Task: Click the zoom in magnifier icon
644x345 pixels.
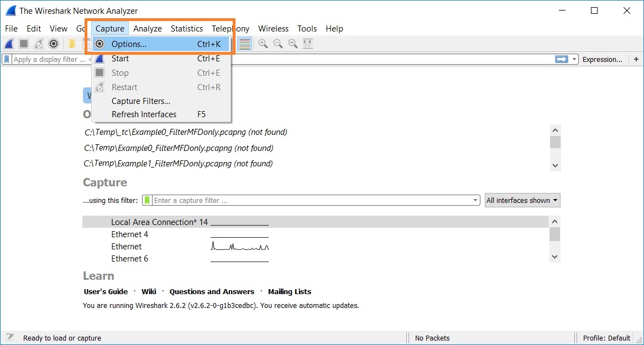Action: click(x=263, y=44)
